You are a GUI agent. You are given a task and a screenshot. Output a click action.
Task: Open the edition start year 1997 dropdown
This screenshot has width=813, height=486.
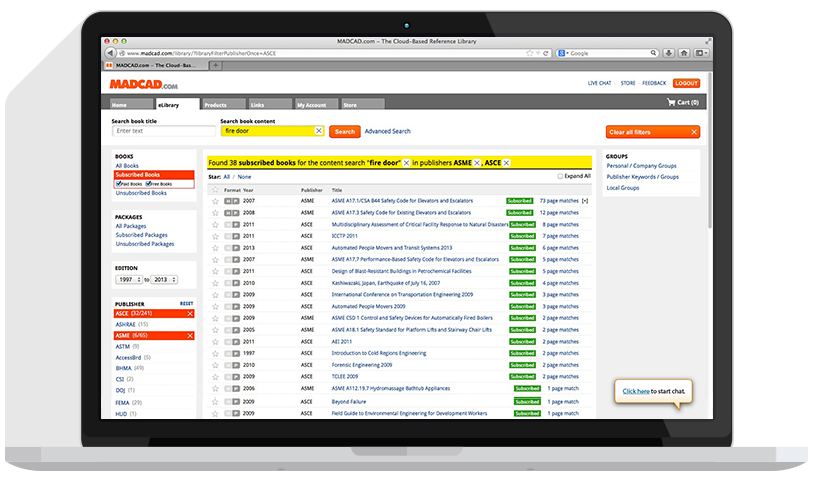coord(129,280)
